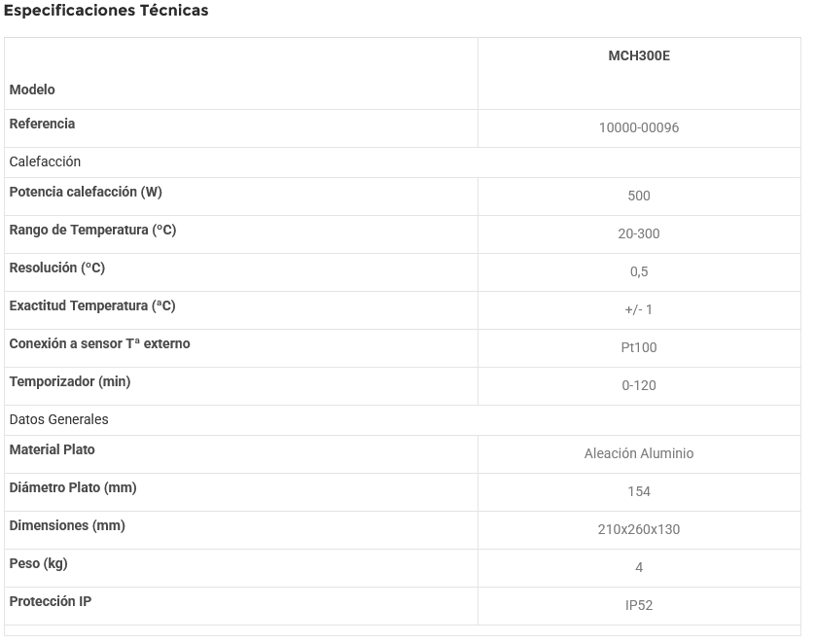This screenshot has height=644, width=816.
Task: Click the "Diámetro Plato (mm)" label
Action: click(73, 487)
